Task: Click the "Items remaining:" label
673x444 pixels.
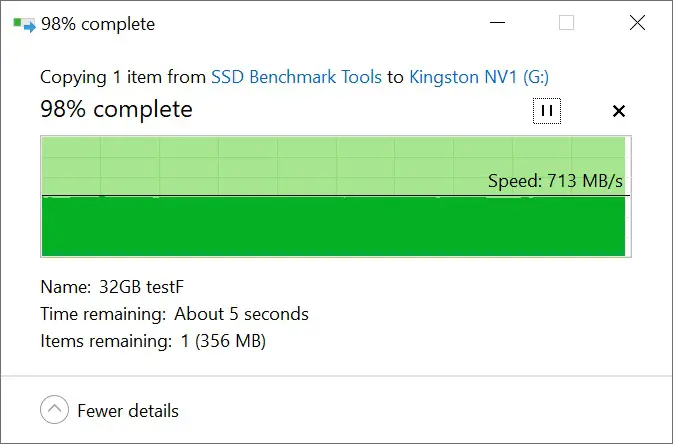Action: point(106,341)
